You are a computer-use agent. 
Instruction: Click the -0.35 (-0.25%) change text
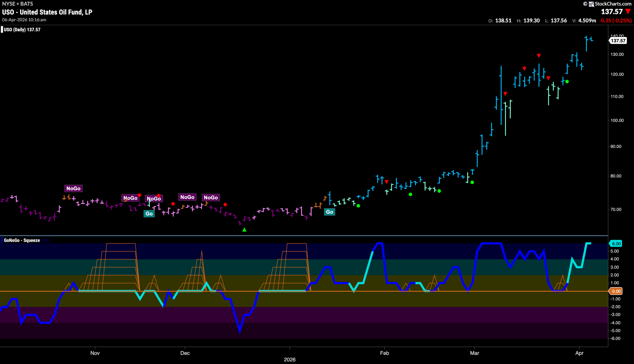pos(615,21)
